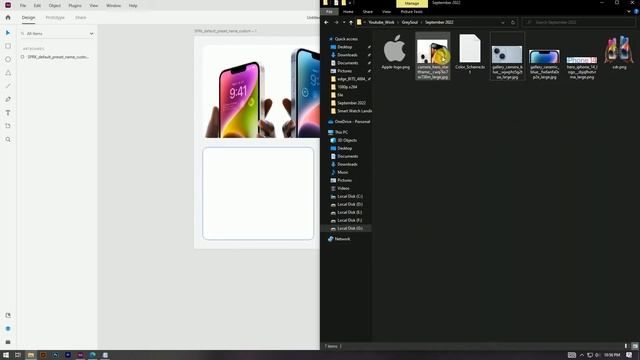Open the Explorer File ribbon tab
The width and height of the screenshot is (640, 360).
[x=329, y=12]
